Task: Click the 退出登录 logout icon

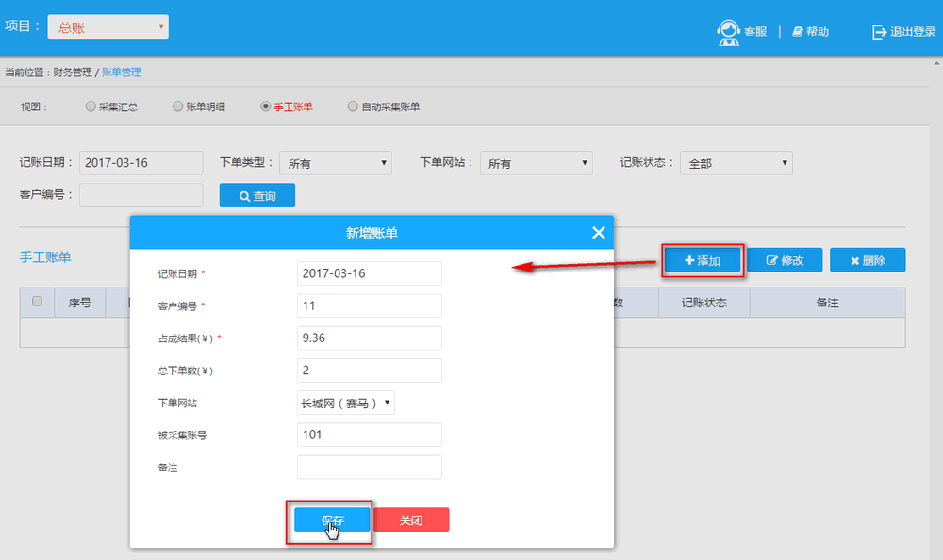Action: point(879,32)
